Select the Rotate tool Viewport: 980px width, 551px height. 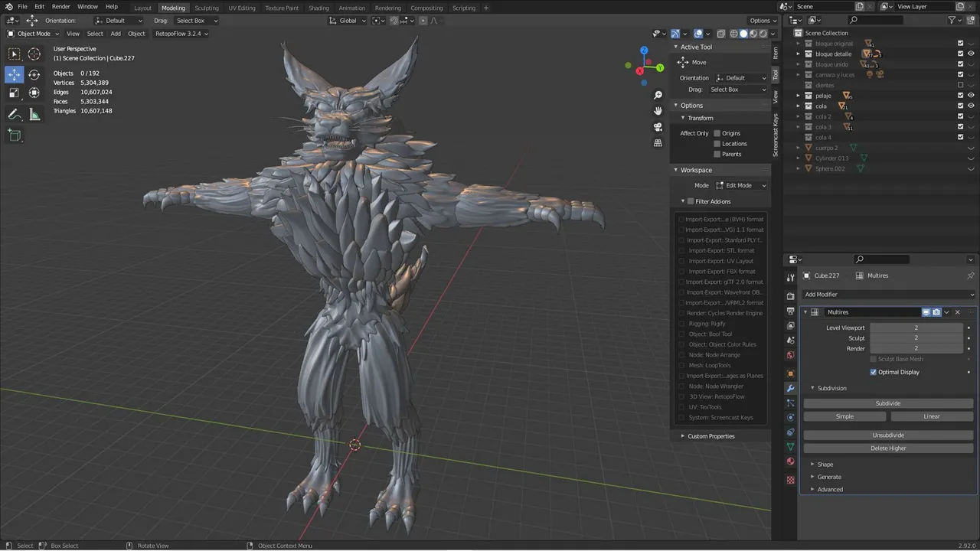point(34,74)
